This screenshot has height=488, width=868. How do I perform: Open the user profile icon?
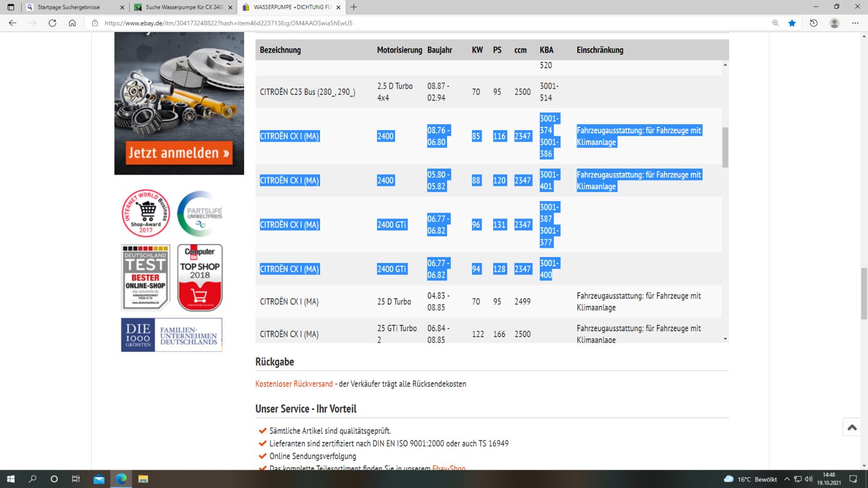[834, 23]
